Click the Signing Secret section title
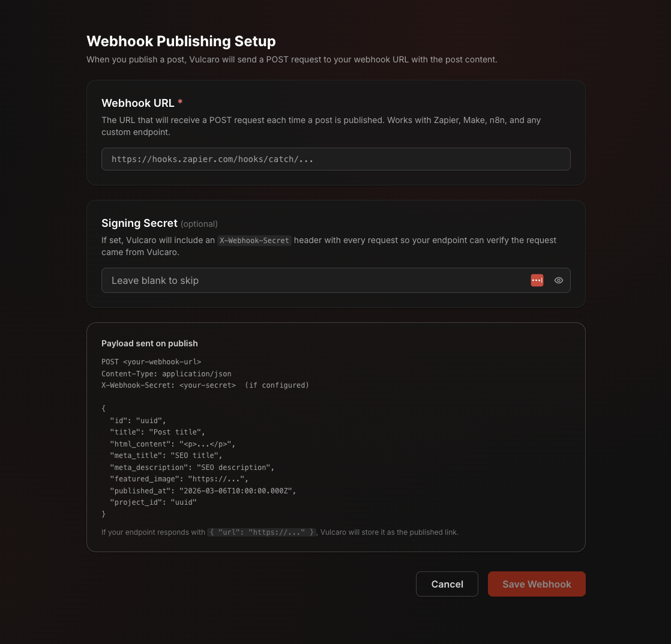 139,223
